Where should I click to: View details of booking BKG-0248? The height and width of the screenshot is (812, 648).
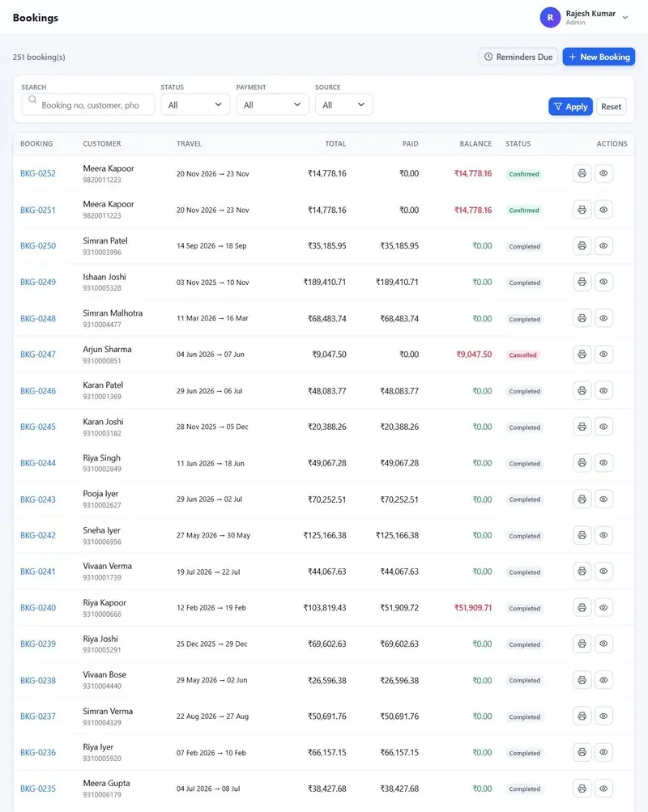[x=603, y=318]
